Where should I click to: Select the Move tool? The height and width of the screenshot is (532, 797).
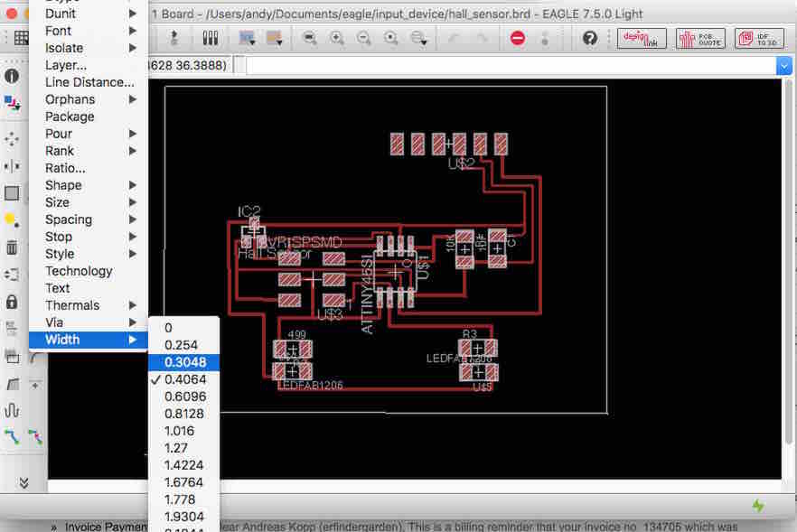tap(12, 139)
